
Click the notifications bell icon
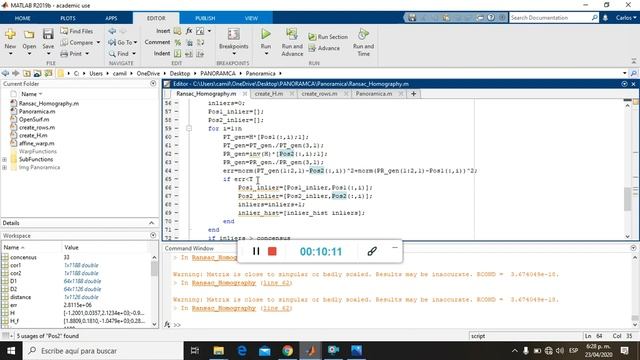coord(605,18)
